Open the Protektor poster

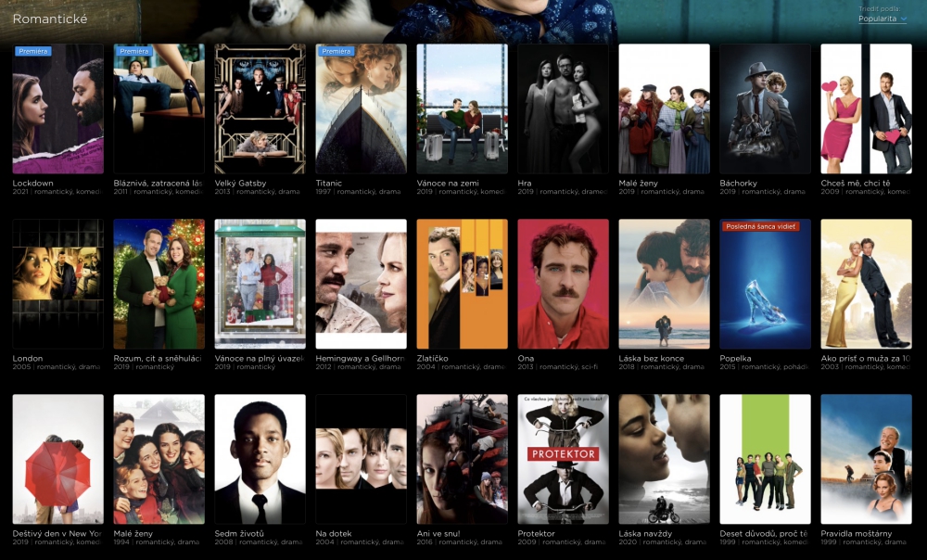pyautogui.click(x=564, y=460)
